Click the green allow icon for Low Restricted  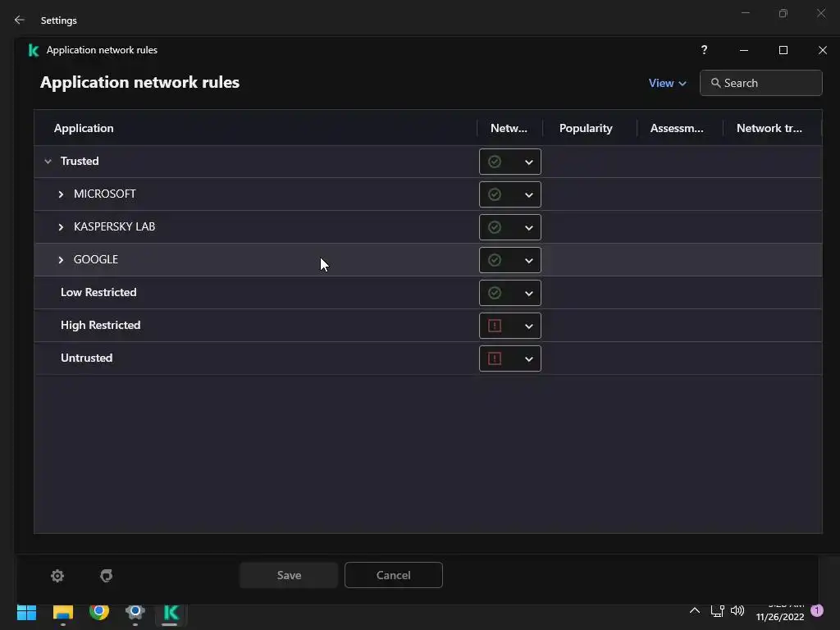click(495, 293)
